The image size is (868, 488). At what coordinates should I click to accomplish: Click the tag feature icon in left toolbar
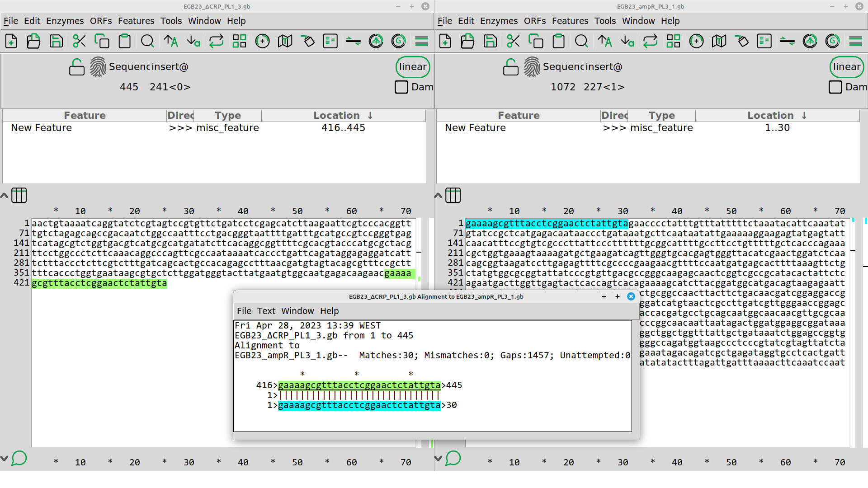pos(307,41)
